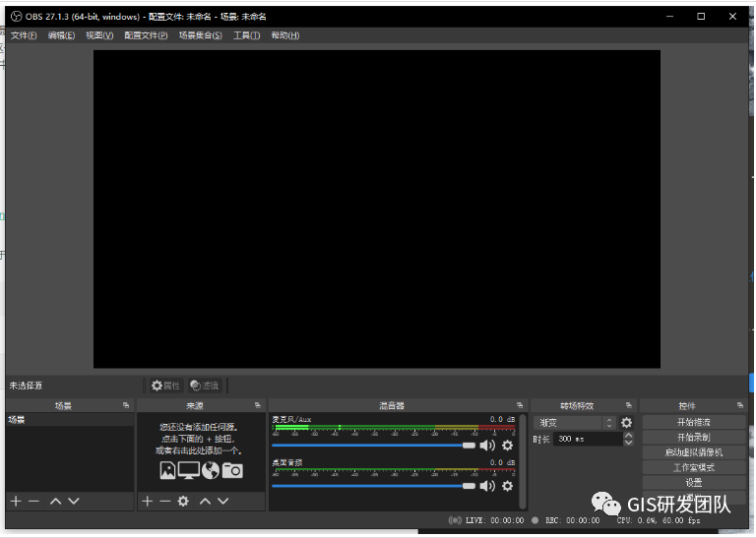Screen dimensions: 756x538
Task: Increase the 时长 duration with up arrow
Action: [x=628, y=436]
